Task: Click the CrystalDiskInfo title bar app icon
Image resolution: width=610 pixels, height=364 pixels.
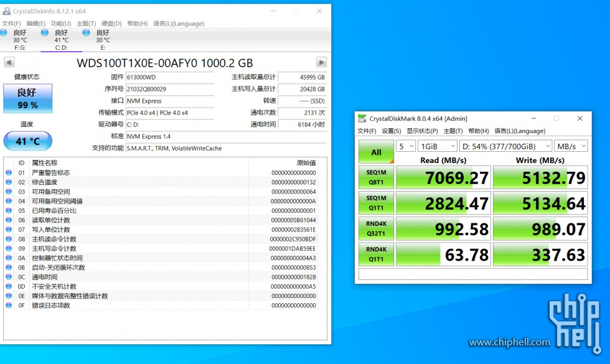Action: [7, 11]
